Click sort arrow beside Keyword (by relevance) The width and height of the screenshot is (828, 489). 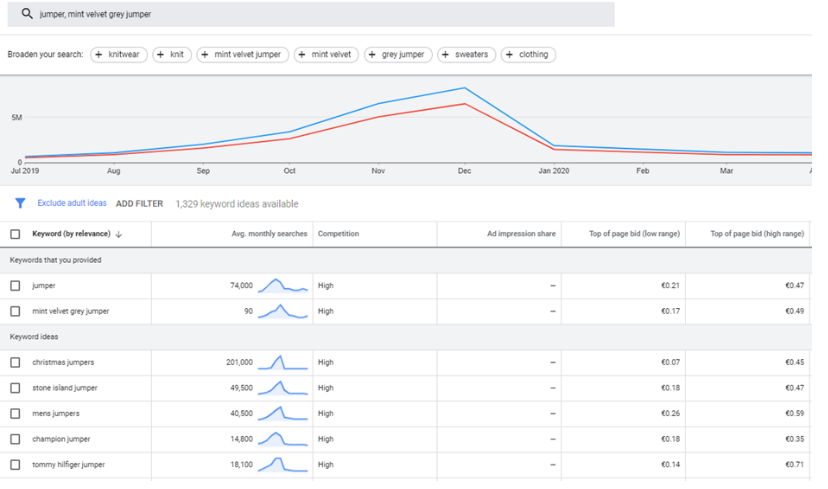[x=119, y=234]
